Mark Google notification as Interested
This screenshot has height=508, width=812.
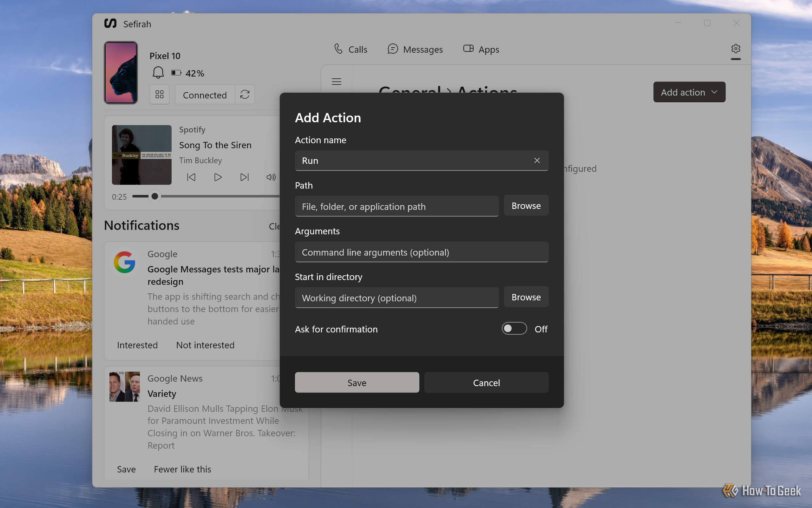click(137, 345)
